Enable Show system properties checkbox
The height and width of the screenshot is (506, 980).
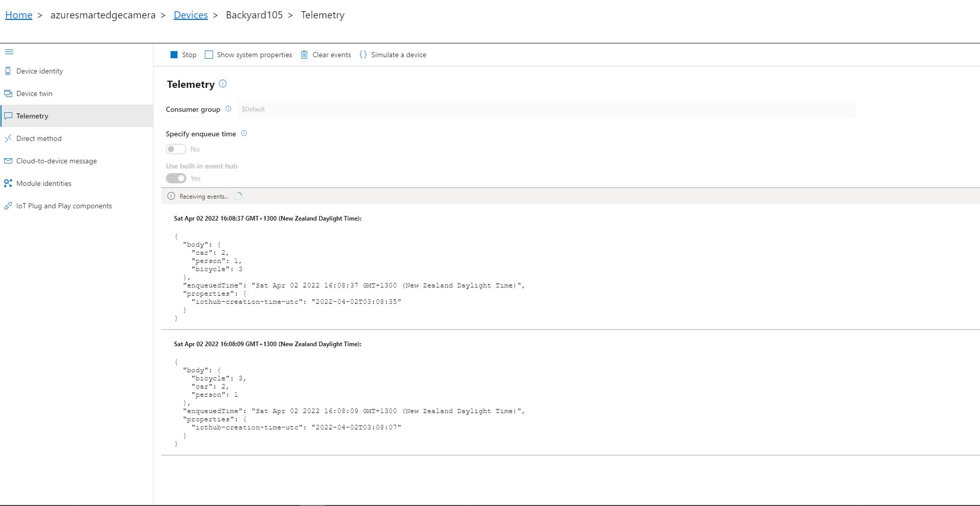click(x=209, y=55)
